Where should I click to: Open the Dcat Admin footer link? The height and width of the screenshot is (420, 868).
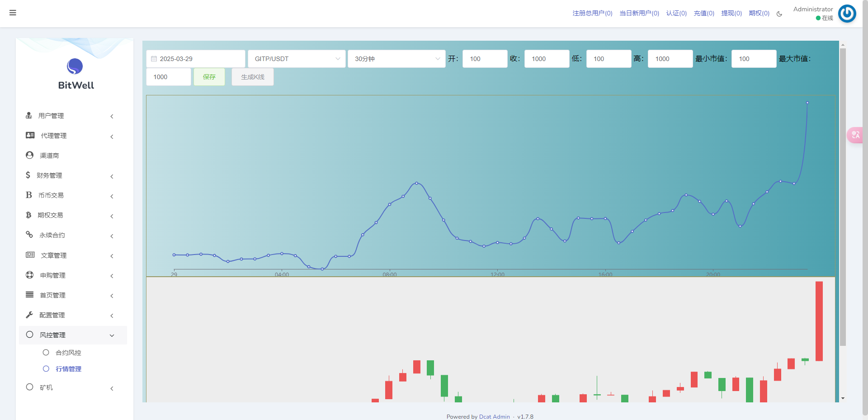494,416
